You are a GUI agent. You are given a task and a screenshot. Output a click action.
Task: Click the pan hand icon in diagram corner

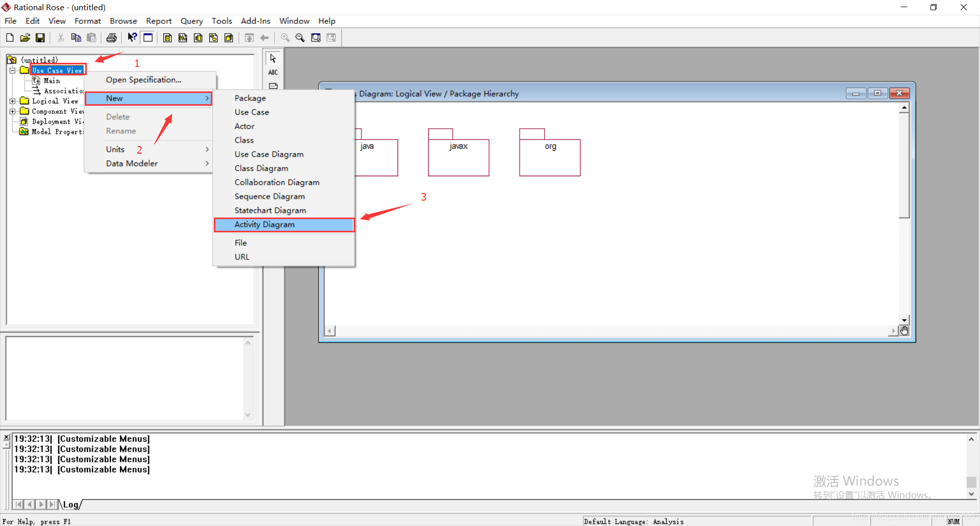[x=904, y=331]
